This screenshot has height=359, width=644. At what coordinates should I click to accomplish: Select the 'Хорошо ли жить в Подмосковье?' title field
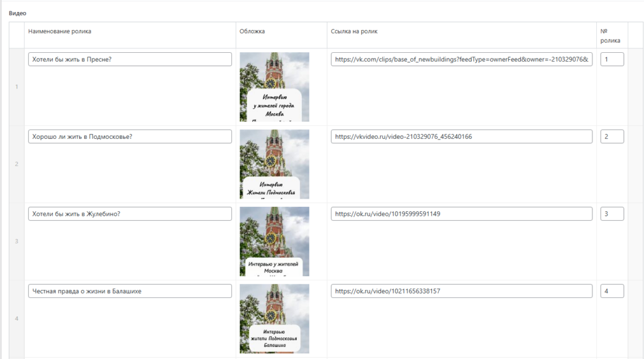tap(130, 136)
